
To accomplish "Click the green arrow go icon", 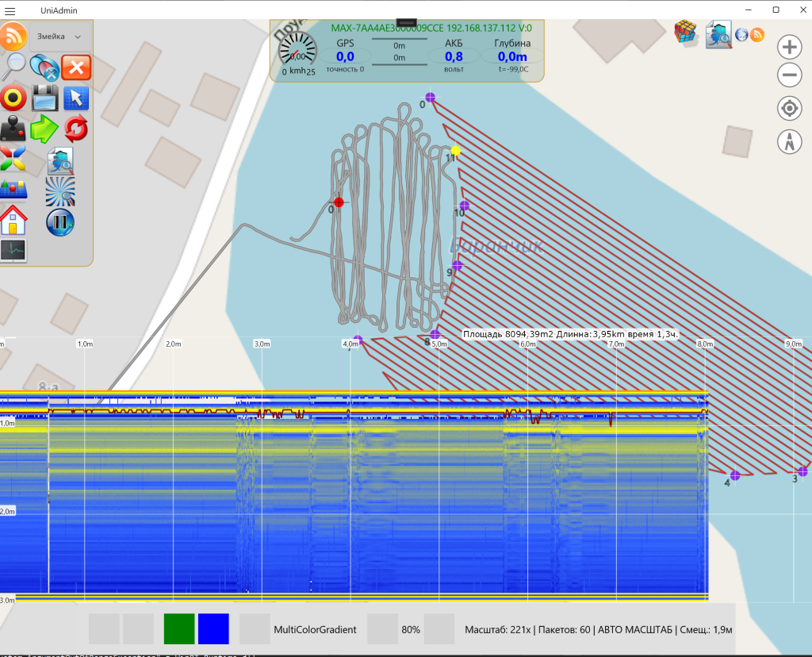I will point(45,129).
